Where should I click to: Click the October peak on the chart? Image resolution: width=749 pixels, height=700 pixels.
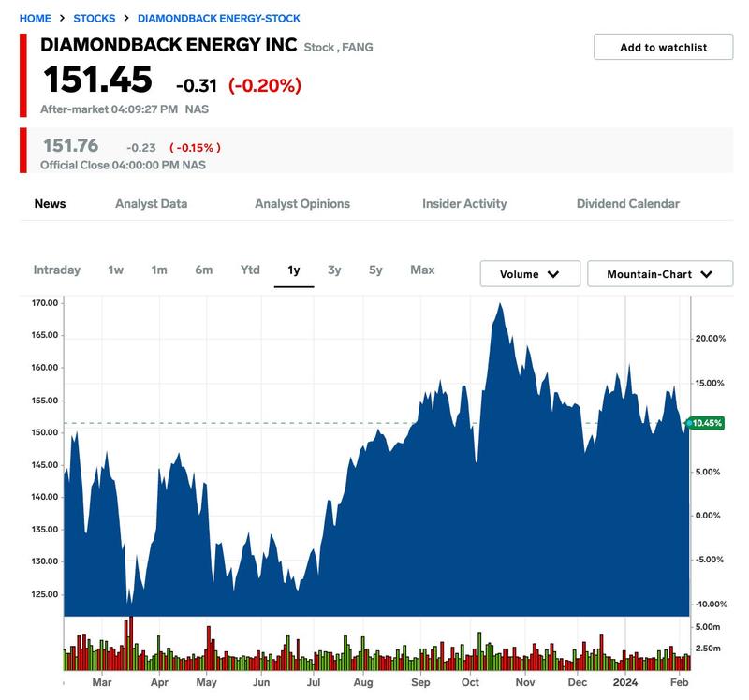point(500,304)
